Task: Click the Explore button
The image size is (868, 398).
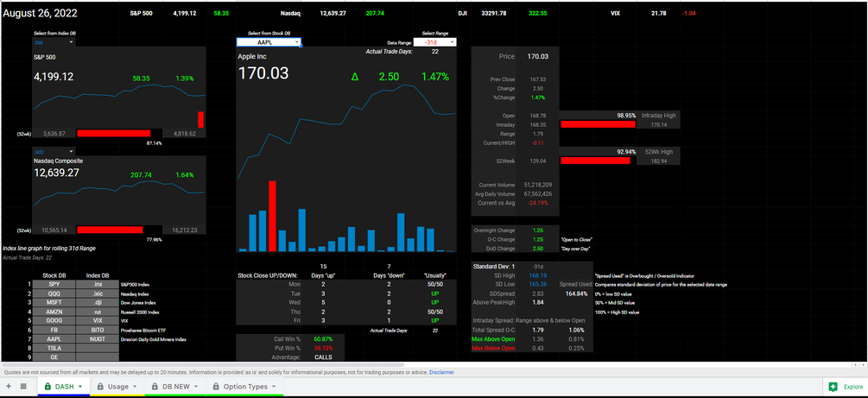Action: coord(844,387)
